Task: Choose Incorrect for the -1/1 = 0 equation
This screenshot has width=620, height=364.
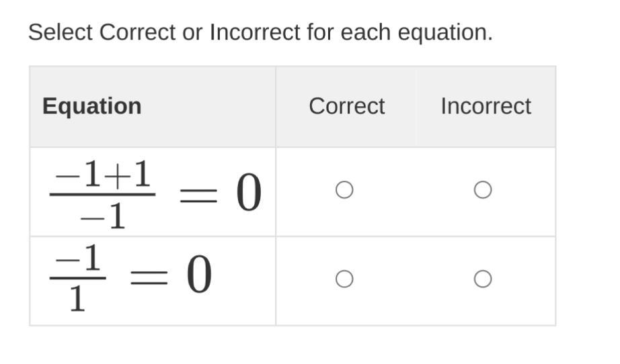Action: [482, 279]
